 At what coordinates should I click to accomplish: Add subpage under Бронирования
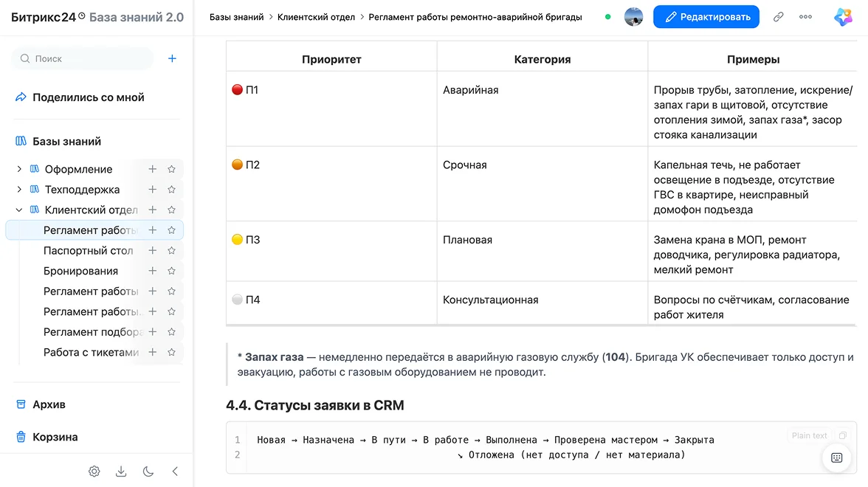[152, 271]
